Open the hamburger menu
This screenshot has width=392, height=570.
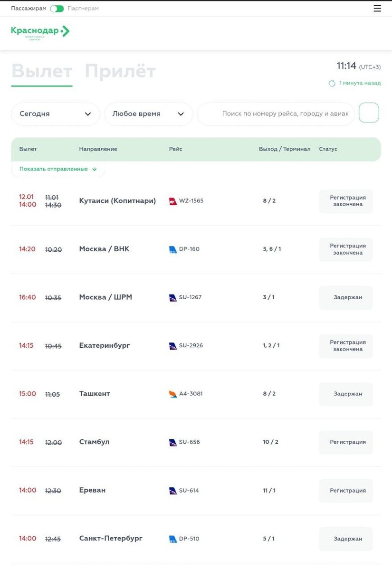pyautogui.click(x=377, y=9)
